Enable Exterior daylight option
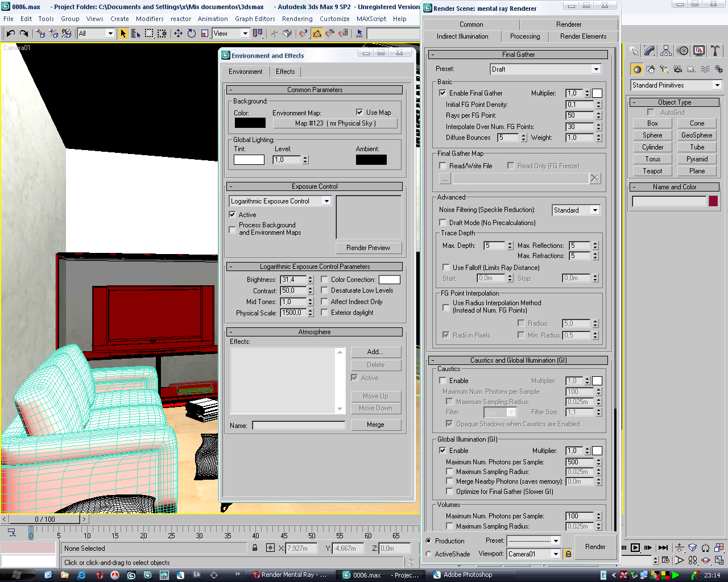Image resolution: width=728 pixels, height=582 pixels. pos(324,313)
